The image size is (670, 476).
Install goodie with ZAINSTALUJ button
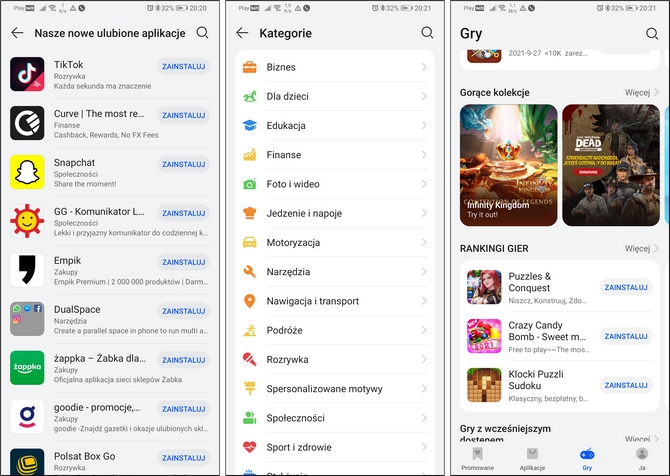pos(183,409)
